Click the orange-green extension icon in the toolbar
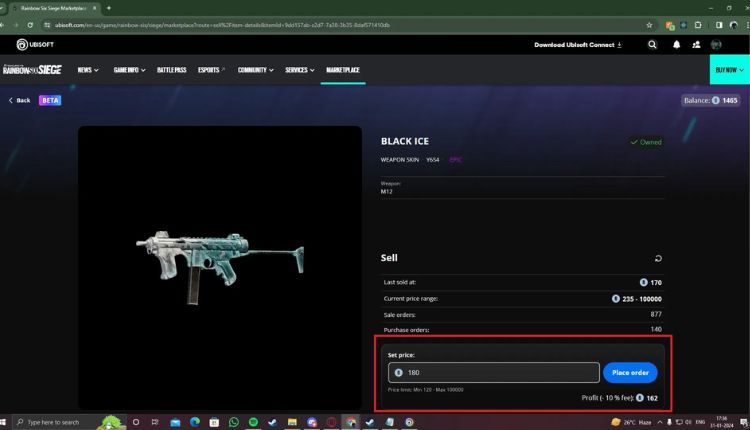 coord(670,25)
